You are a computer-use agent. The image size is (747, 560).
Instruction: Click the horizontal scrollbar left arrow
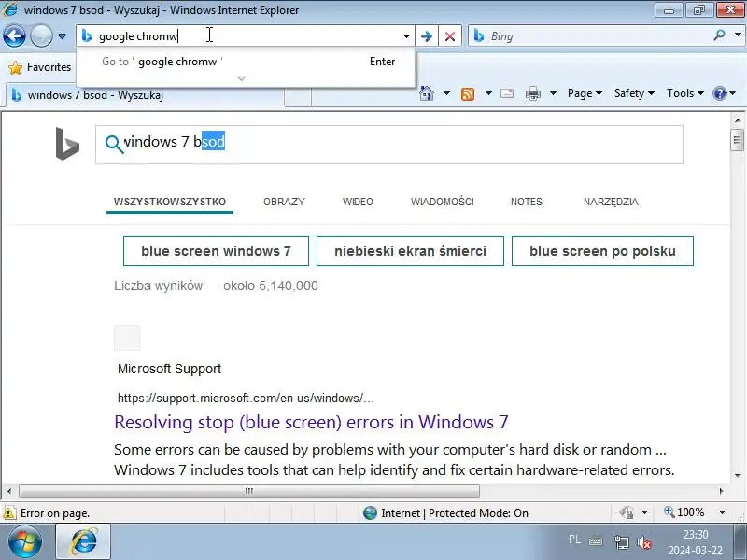coord(9,491)
